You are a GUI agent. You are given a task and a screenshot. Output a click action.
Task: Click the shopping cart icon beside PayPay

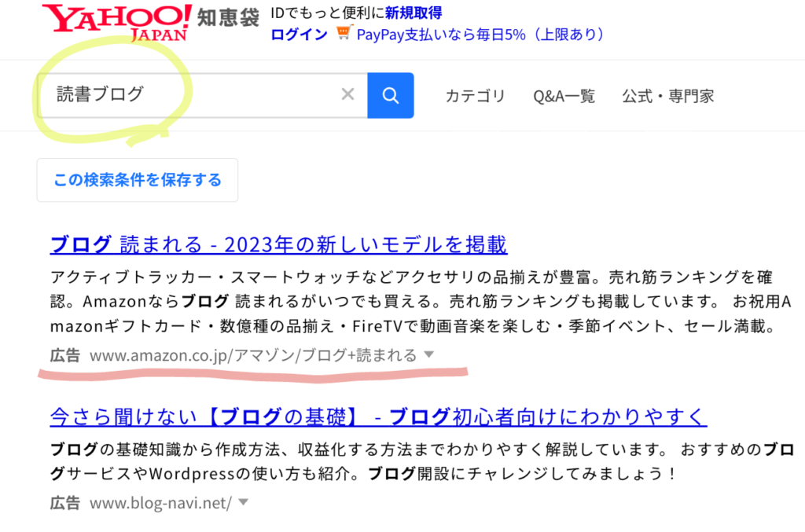pos(344,33)
